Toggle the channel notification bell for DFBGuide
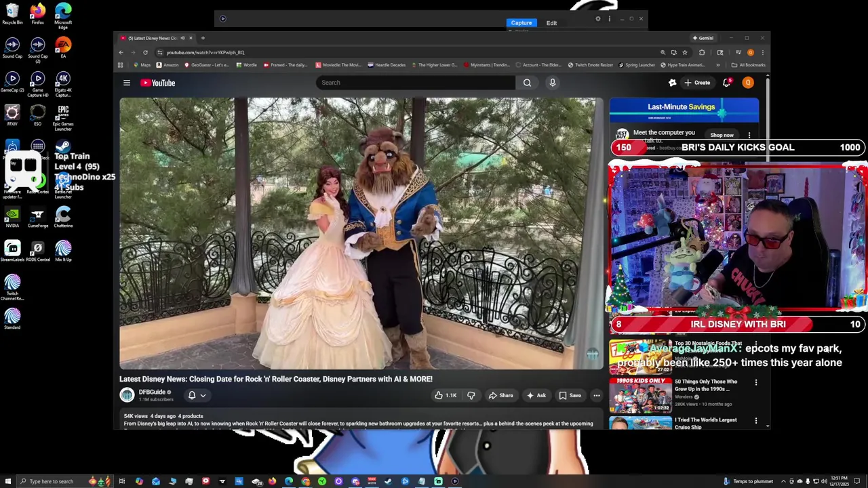 (x=192, y=395)
